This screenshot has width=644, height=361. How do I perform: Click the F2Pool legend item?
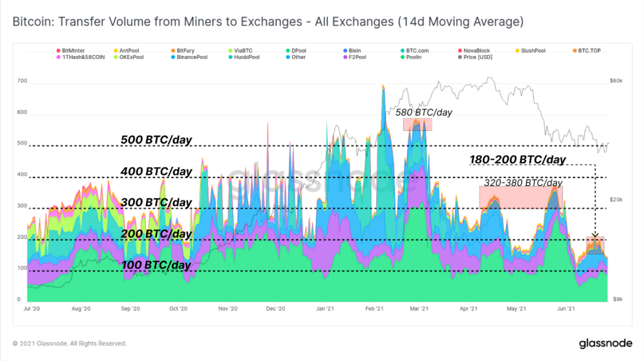tap(355, 57)
